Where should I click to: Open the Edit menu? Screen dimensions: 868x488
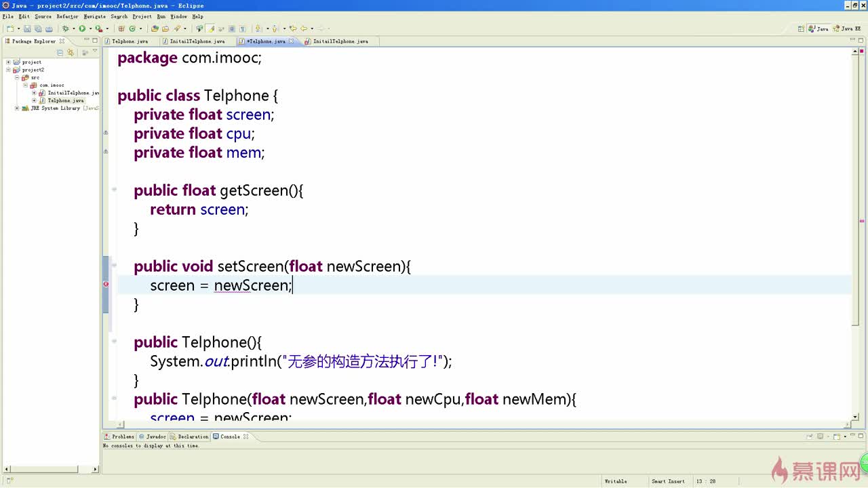click(x=24, y=16)
